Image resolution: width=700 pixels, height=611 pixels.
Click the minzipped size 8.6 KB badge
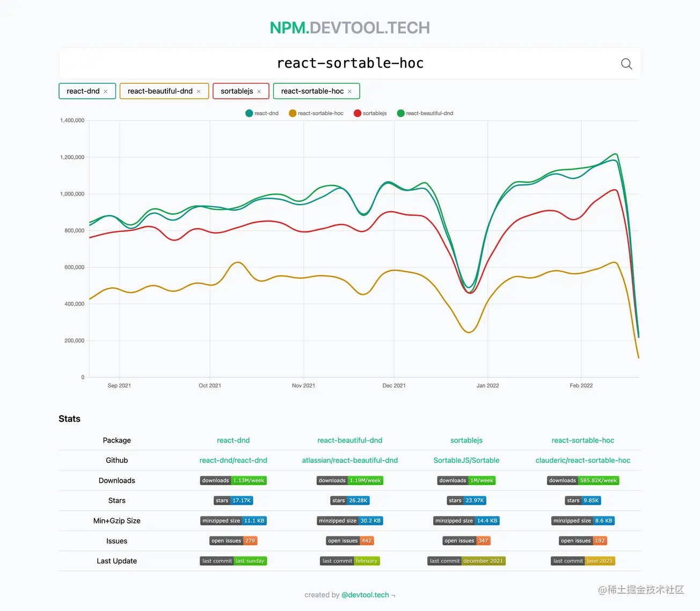583,521
